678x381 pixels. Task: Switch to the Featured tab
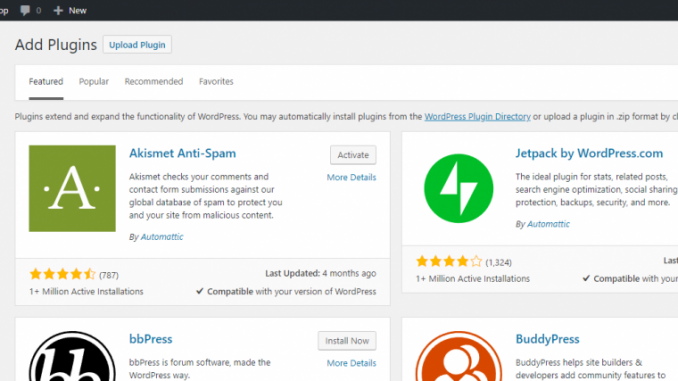(x=46, y=81)
